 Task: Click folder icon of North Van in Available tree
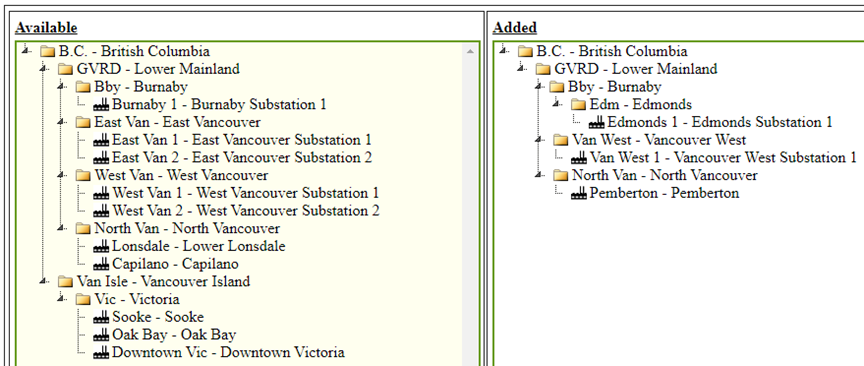point(83,229)
